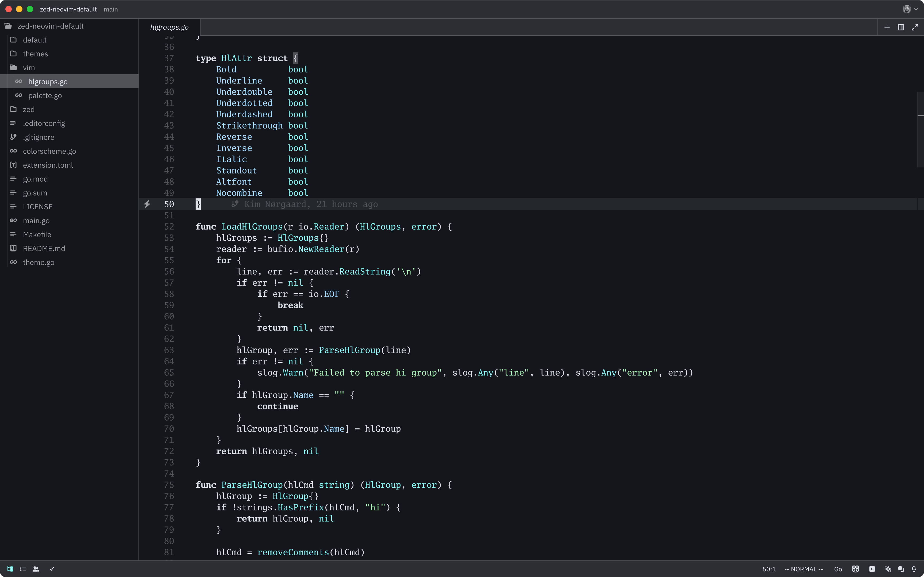Open main.go file
The width and height of the screenshot is (924, 577).
coord(69,221)
